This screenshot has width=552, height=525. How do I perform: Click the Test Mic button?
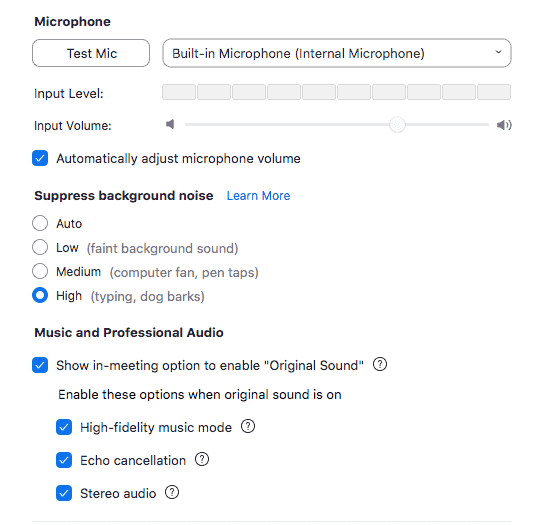click(x=91, y=53)
